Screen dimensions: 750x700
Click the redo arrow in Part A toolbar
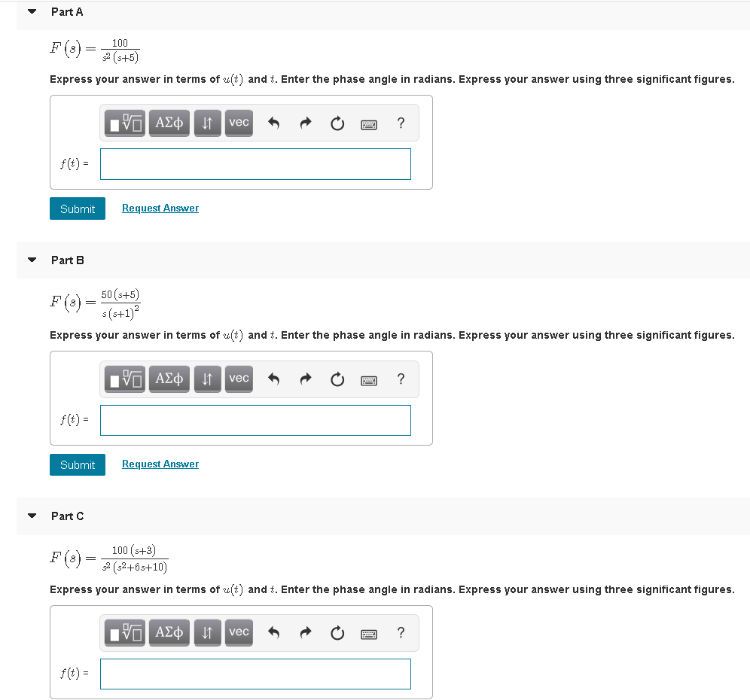(305, 123)
